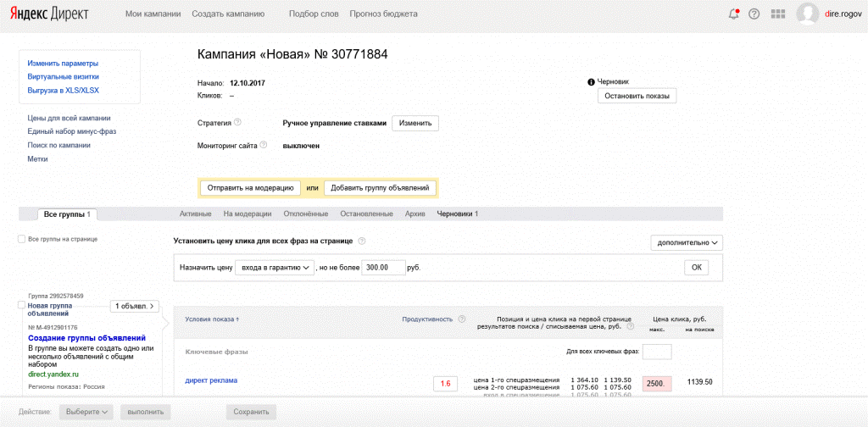The image size is (868, 427).
Task: Open Создать кампанию menu item
Action: pos(228,14)
